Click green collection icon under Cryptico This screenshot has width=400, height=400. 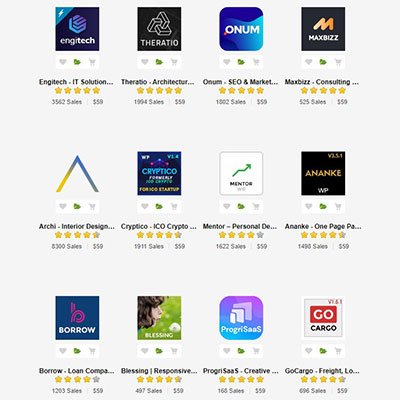click(x=159, y=206)
